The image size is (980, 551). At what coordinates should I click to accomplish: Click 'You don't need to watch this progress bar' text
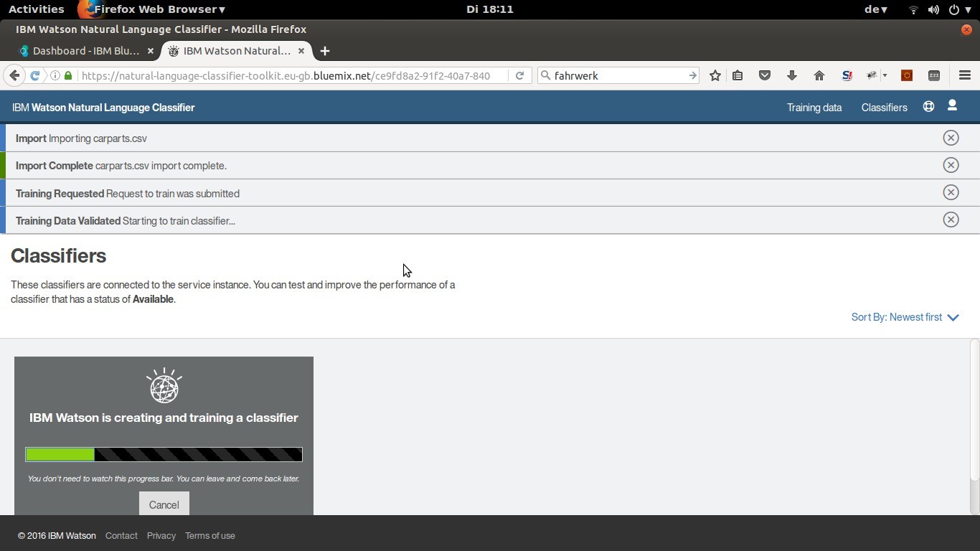(x=164, y=479)
